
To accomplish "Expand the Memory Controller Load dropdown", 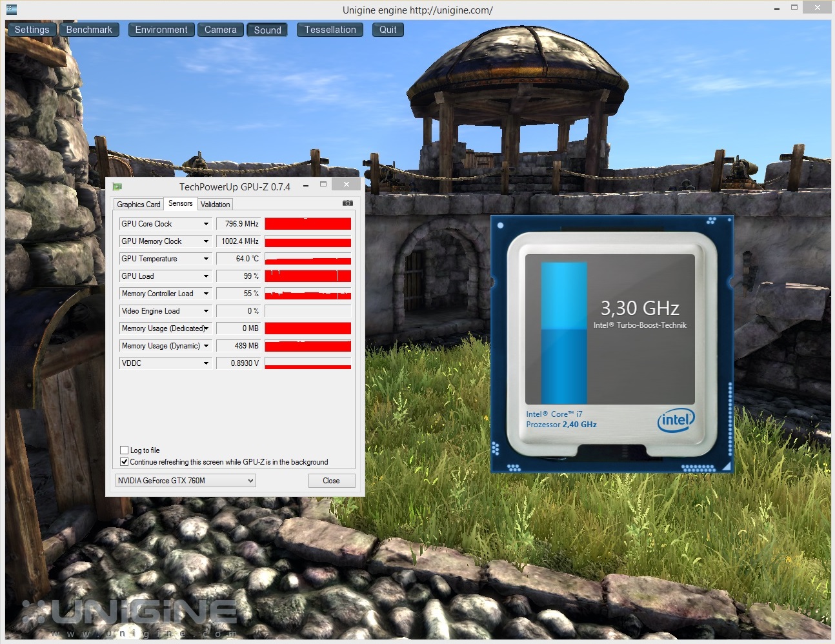I will point(206,294).
